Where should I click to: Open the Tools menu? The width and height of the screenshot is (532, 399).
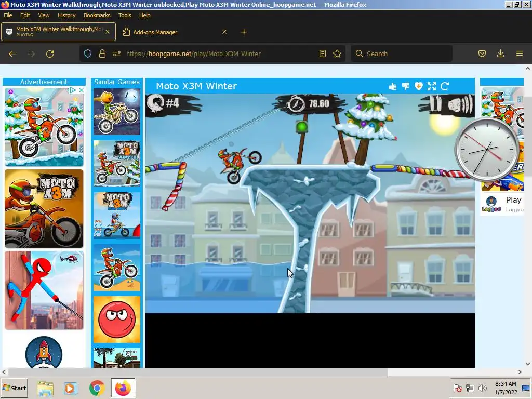(125, 15)
